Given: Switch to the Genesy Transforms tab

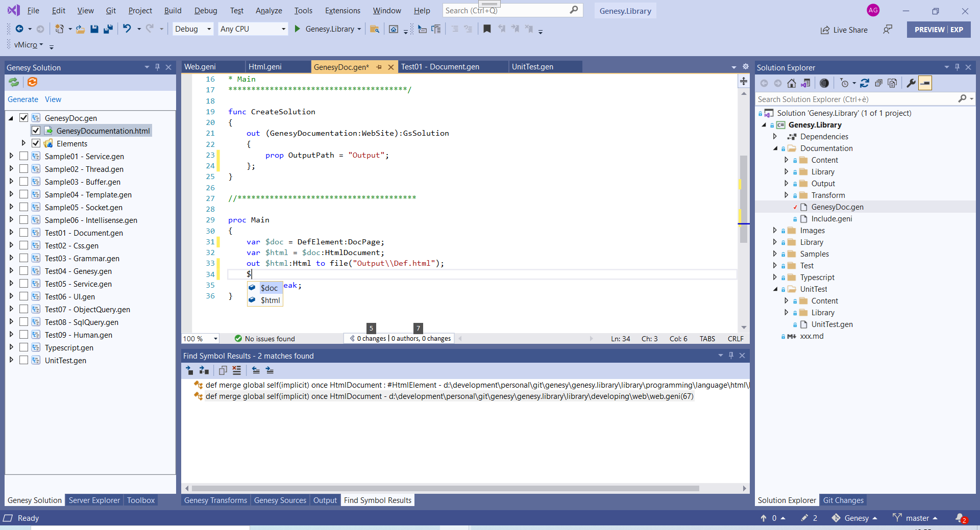Looking at the screenshot, I should [x=215, y=500].
